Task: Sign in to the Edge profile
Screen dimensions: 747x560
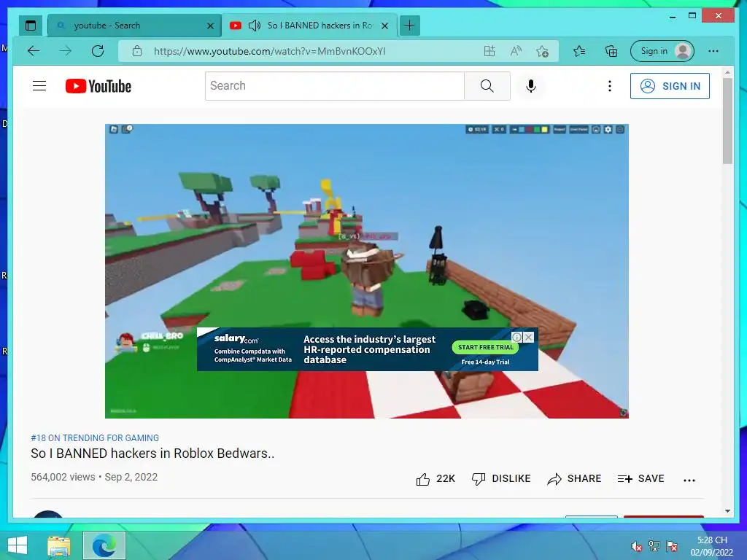Action: click(662, 51)
